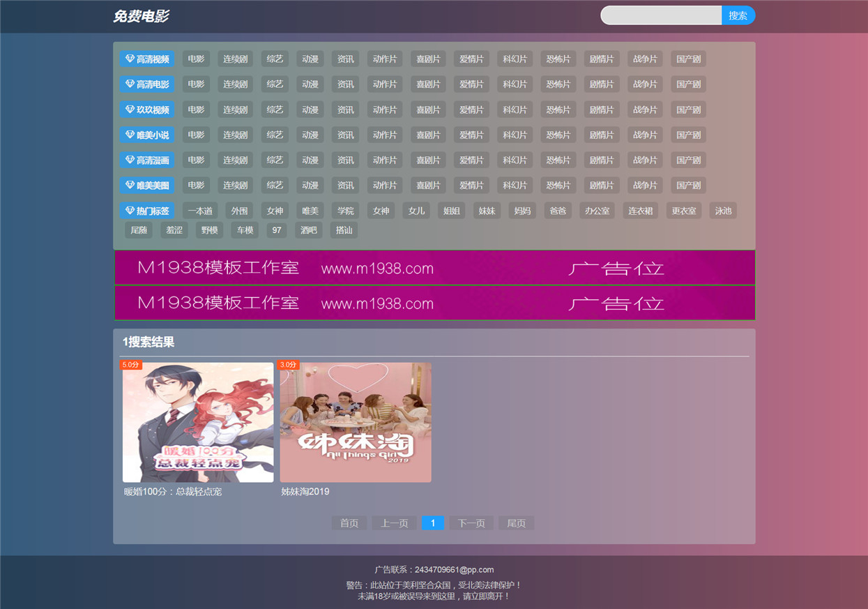This screenshot has height=609, width=868.
Task: Open the 女儿 hot tag
Action: pos(416,211)
